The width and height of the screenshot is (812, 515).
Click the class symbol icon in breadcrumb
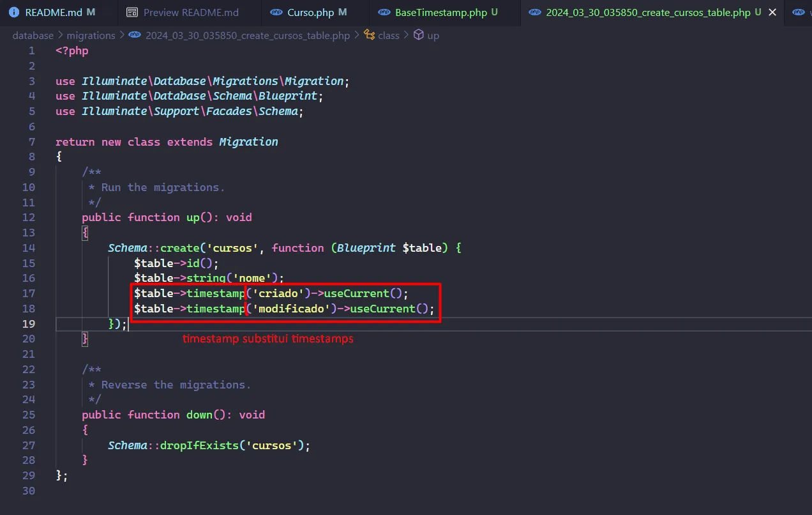369,35
